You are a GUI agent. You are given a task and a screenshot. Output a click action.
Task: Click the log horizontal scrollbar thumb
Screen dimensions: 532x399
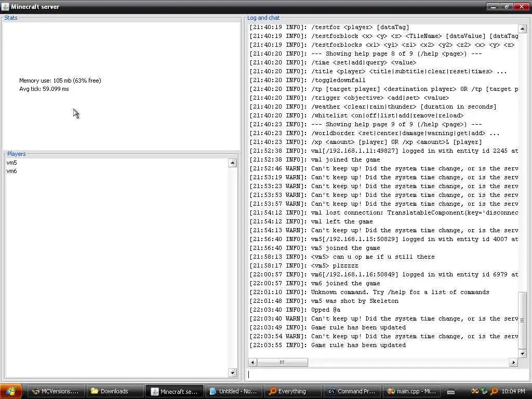(x=282, y=362)
